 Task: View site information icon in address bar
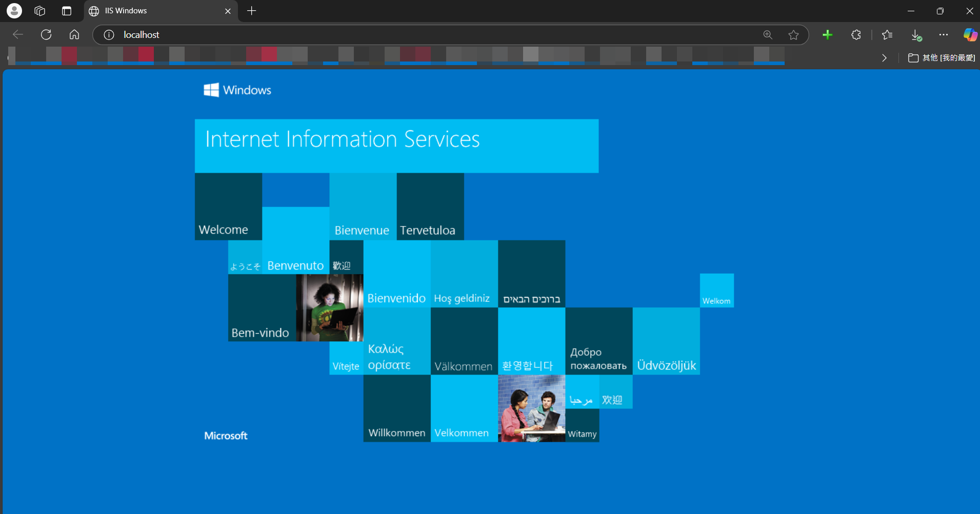coord(109,34)
